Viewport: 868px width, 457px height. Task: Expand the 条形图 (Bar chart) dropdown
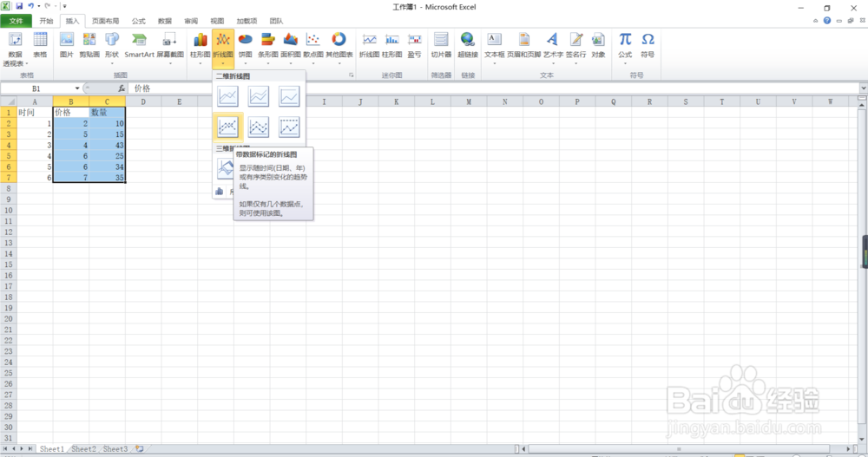click(268, 63)
